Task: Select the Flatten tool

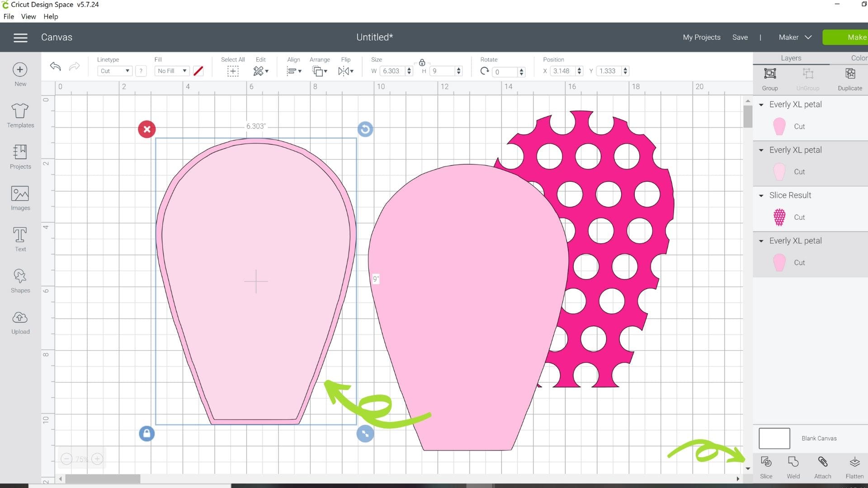Action: (x=854, y=465)
